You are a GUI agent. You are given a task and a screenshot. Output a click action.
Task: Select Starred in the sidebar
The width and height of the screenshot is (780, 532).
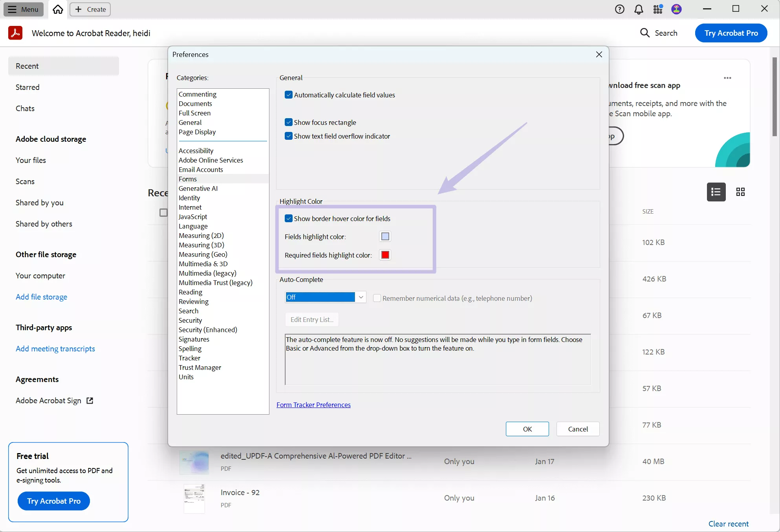[x=27, y=87]
